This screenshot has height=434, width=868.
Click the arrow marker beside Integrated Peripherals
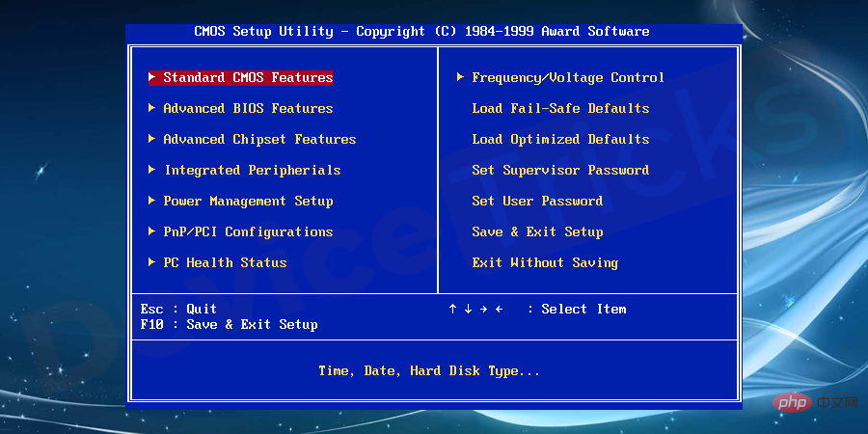tap(152, 170)
